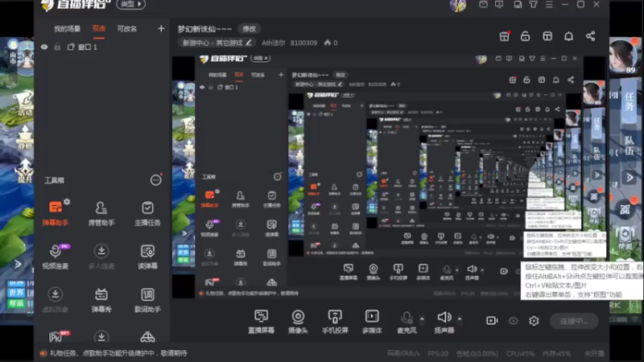Switch to the 双击 scene tab
Viewport: 644px width, 362px height.
tap(98, 29)
